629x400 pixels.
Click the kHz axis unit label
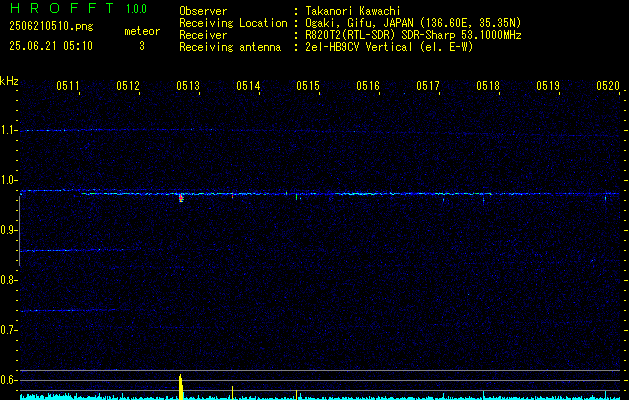pyautogui.click(x=9, y=81)
